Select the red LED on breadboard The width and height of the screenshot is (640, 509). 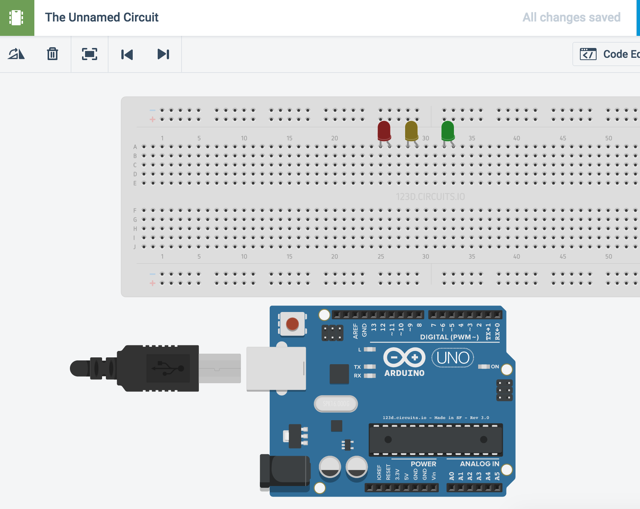[x=384, y=132]
